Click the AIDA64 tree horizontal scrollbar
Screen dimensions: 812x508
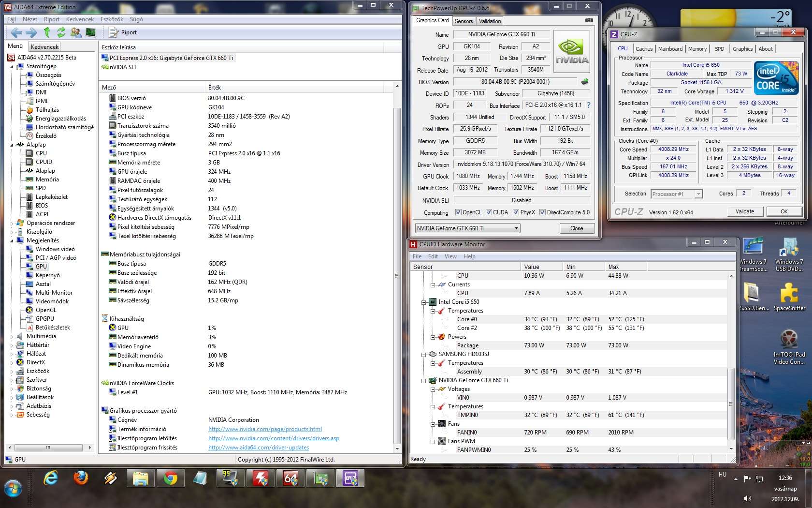click(49, 448)
